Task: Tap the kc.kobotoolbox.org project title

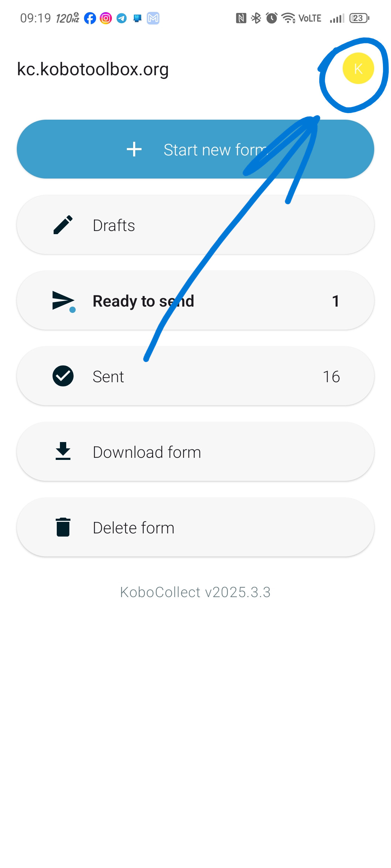Action: (x=93, y=69)
